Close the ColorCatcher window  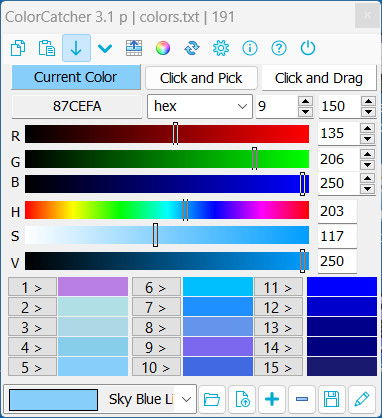pos(367,15)
